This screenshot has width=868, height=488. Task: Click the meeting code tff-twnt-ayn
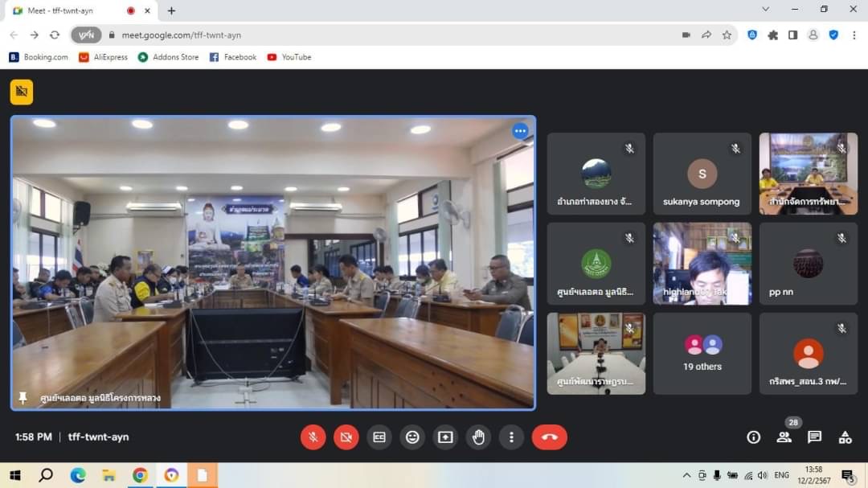pos(99,437)
